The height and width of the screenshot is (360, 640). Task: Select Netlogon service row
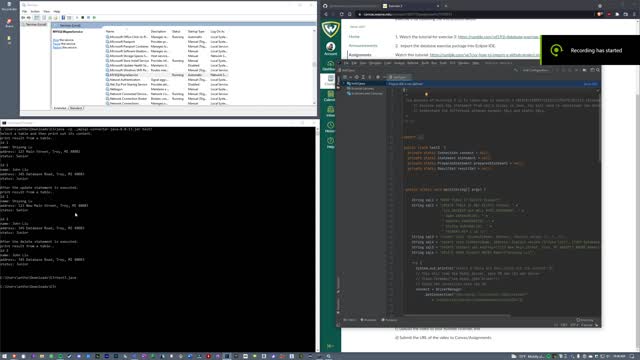pos(116,89)
